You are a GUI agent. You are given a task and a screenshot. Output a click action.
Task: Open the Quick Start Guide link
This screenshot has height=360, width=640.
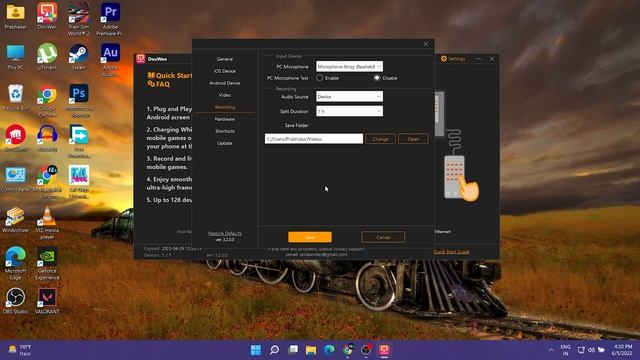[x=451, y=252]
